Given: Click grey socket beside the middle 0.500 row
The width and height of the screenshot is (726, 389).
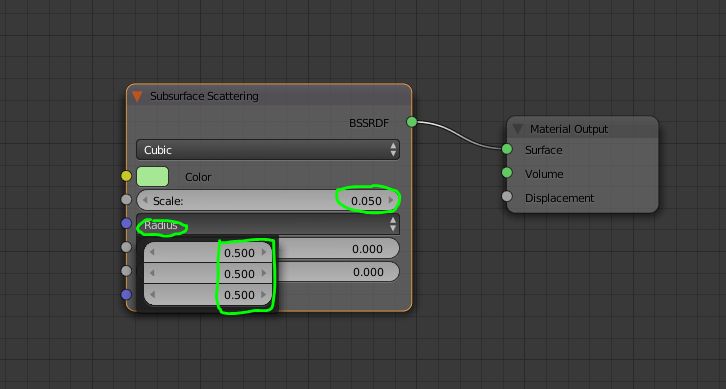Looking at the screenshot, I should (126, 271).
